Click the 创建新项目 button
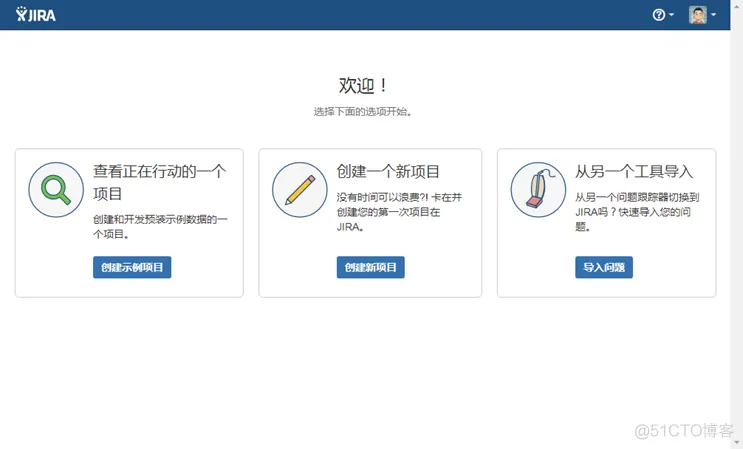743x449 pixels. click(371, 267)
